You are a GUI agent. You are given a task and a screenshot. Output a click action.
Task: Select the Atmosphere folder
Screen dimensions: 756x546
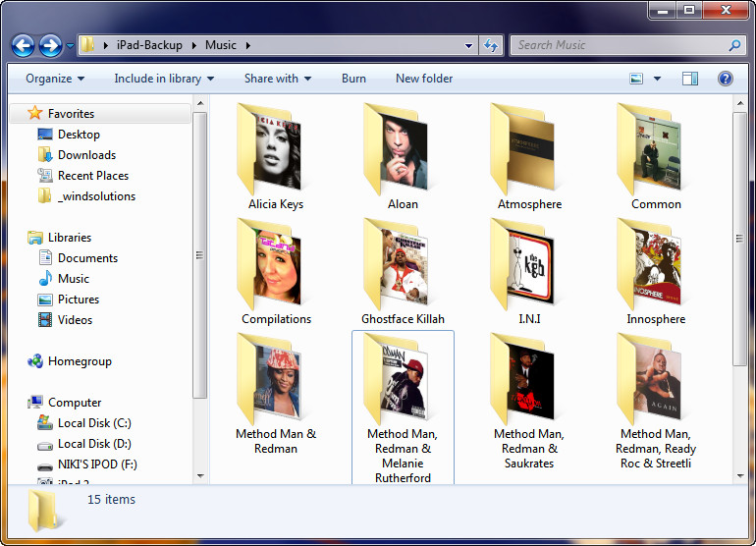click(529, 157)
